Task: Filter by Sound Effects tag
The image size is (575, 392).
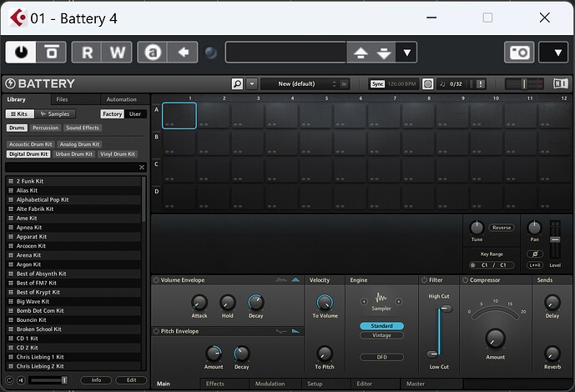Action: tap(83, 128)
